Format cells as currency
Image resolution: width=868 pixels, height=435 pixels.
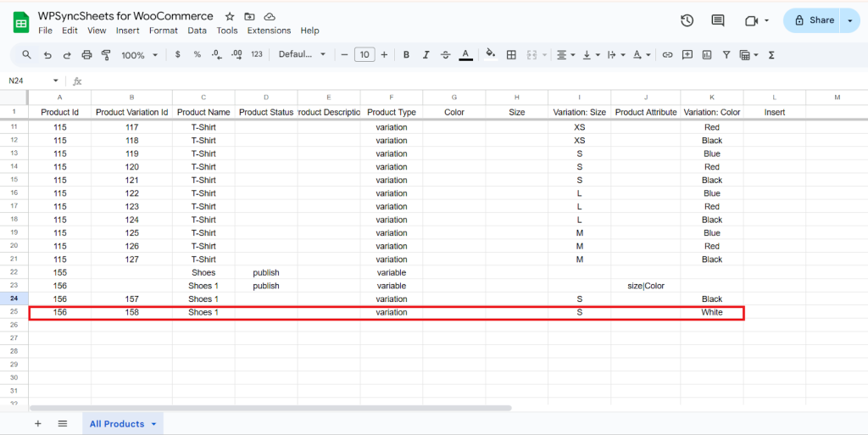point(177,55)
